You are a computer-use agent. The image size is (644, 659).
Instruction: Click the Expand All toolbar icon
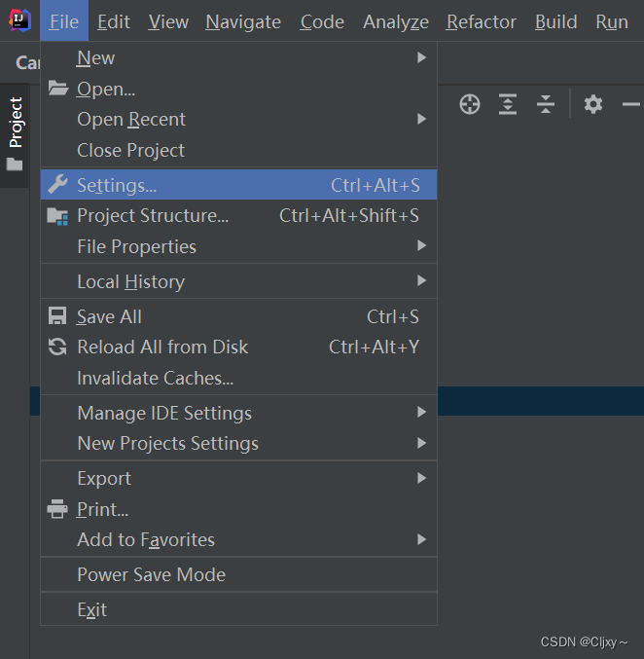[508, 104]
